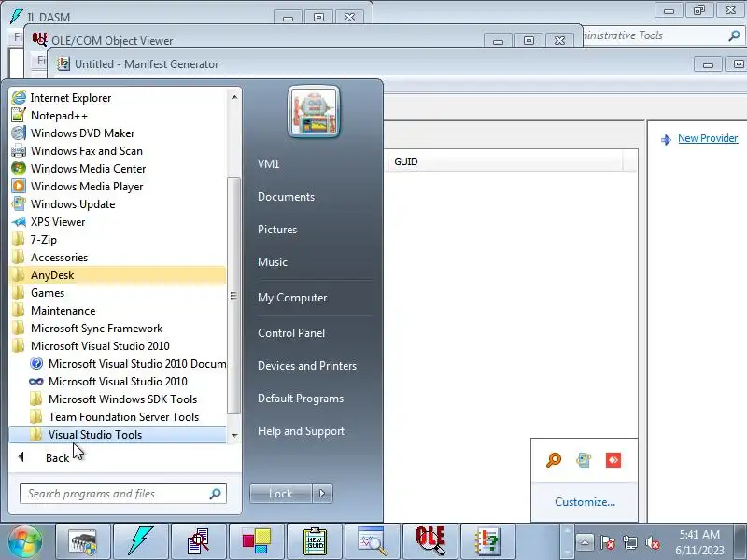Image resolution: width=747 pixels, height=560 pixels.
Task: Click the Administrative Tools search magnifier
Action: pos(734,35)
